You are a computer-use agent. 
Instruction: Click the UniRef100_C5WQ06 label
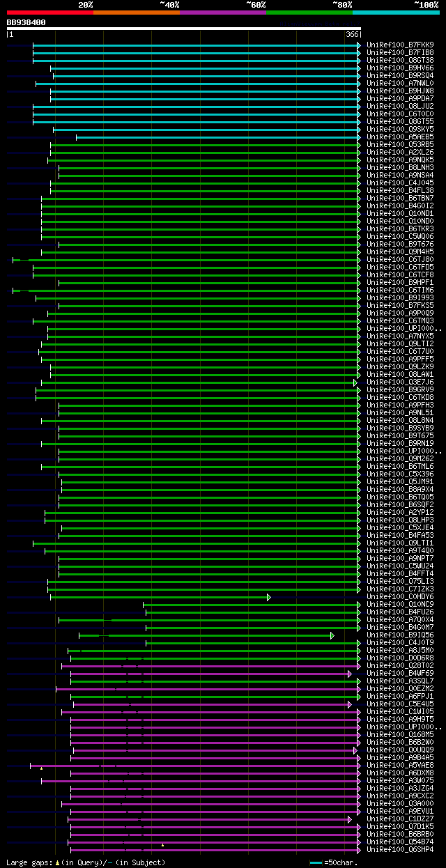[x=400, y=236]
